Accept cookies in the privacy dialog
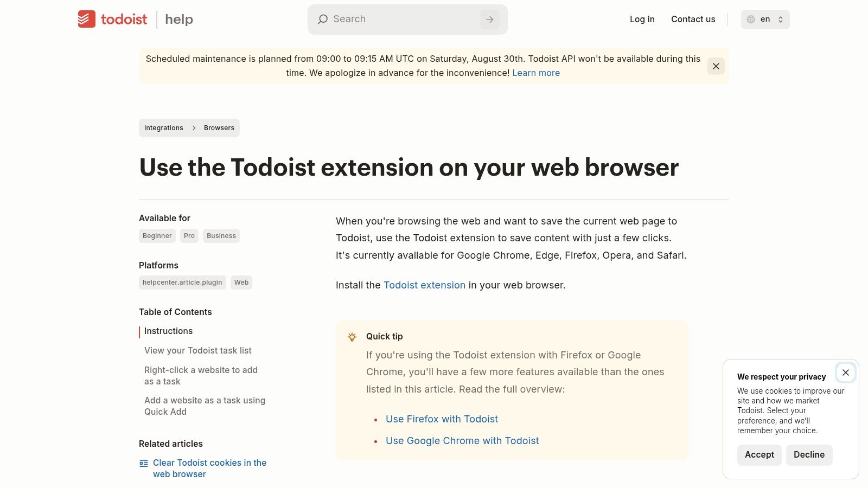This screenshot has width=868, height=488. point(758,455)
